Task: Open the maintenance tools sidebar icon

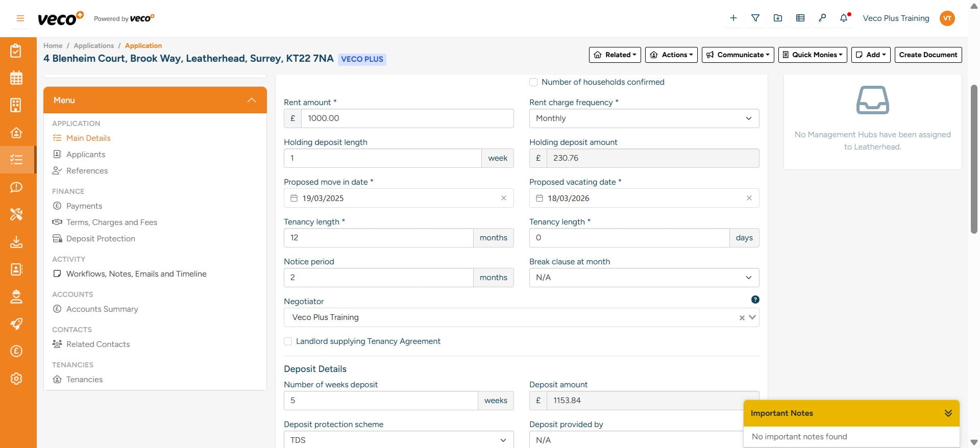Action: [x=16, y=214]
